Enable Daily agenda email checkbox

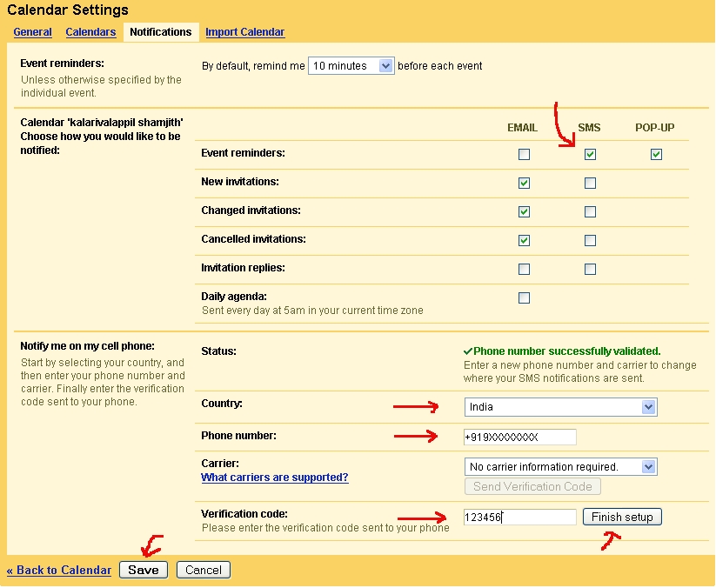pyautogui.click(x=525, y=298)
